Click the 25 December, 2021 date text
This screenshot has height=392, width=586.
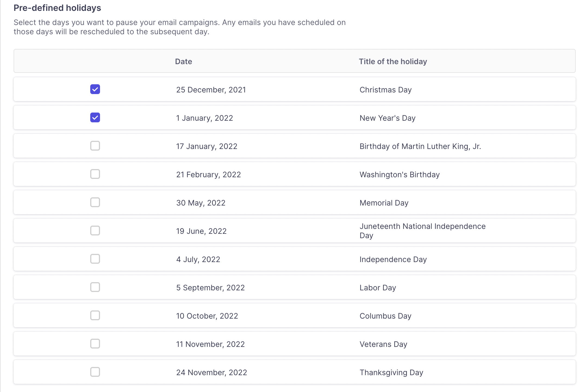(211, 90)
